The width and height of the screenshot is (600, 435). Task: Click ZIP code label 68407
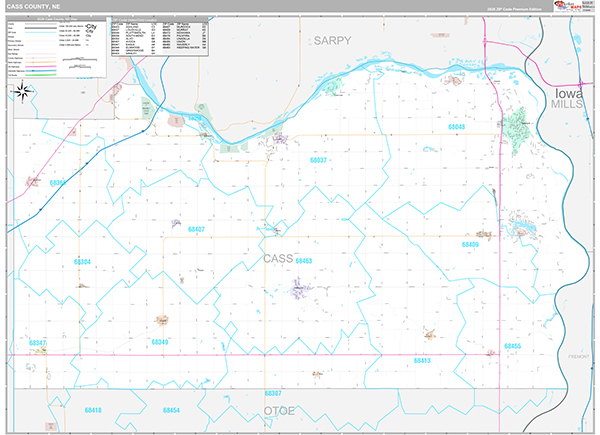click(195, 230)
